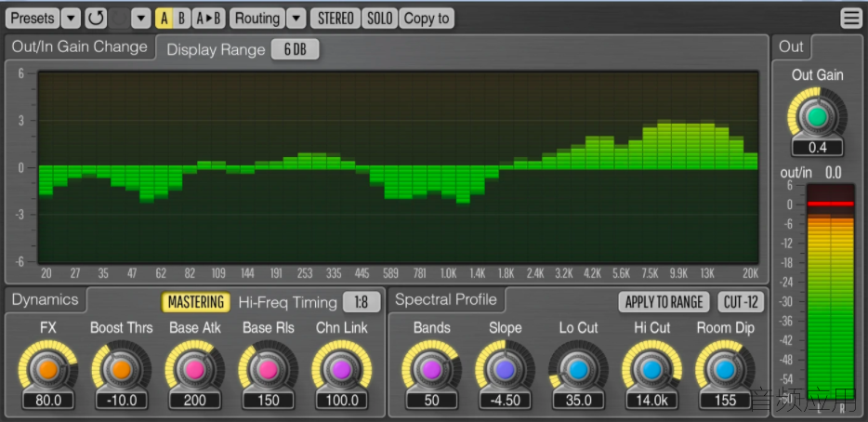This screenshot has width=868, height=422.
Task: Click the blue Room Dip knob
Action: [x=726, y=369]
